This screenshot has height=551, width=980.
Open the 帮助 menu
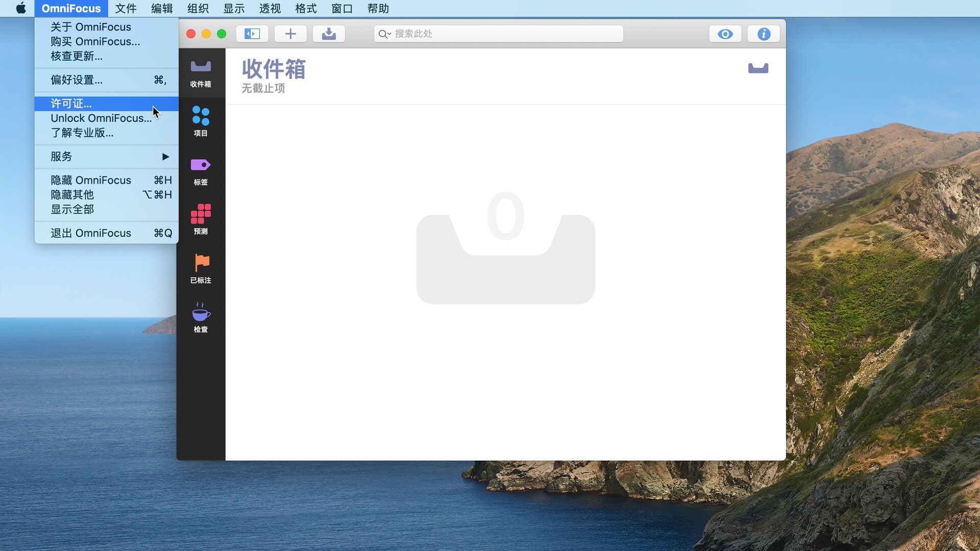click(x=378, y=8)
